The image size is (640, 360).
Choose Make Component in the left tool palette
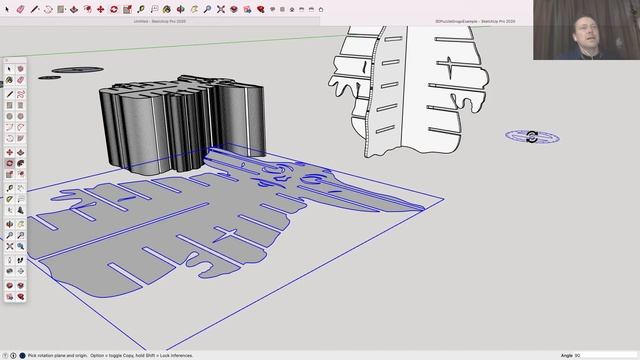pyautogui.click(x=20, y=69)
